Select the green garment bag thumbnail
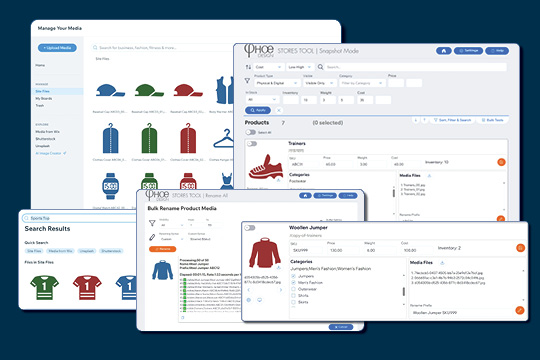The width and height of the screenshot is (540, 360). [149, 138]
